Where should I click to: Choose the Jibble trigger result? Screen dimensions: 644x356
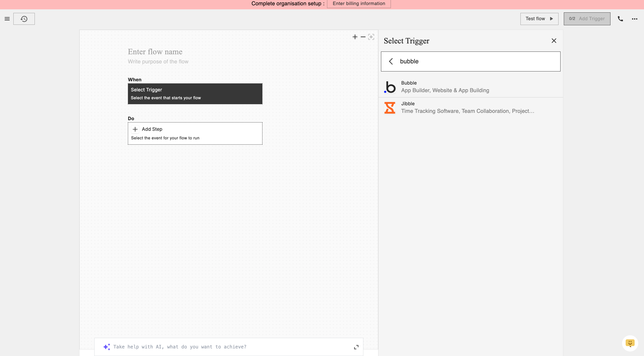[x=471, y=108]
